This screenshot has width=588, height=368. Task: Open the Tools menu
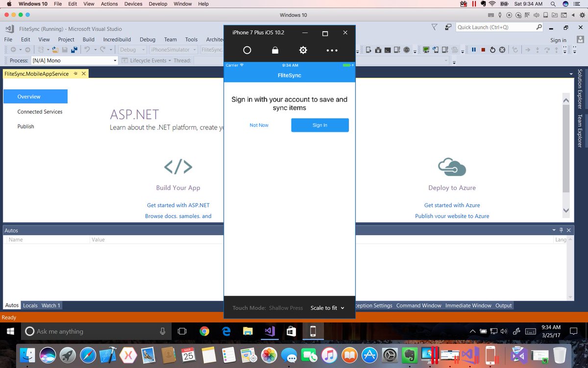(x=192, y=40)
